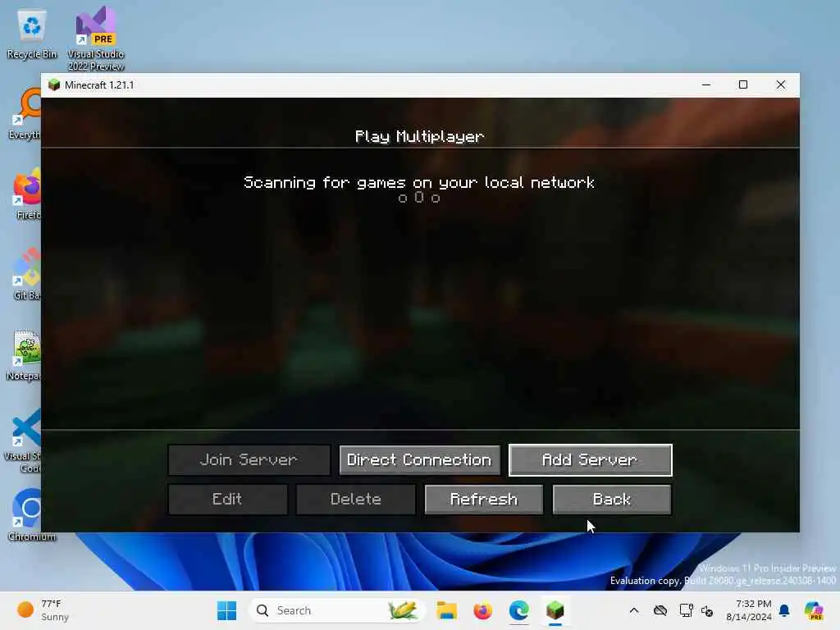This screenshot has height=630, width=840.
Task: Select the Git Bash desktop shortcut
Action: (25, 274)
